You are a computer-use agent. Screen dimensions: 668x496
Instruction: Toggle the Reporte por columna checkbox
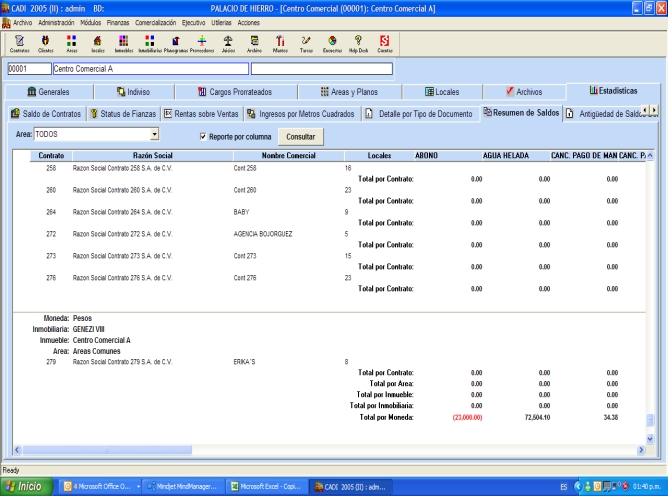(203, 134)
